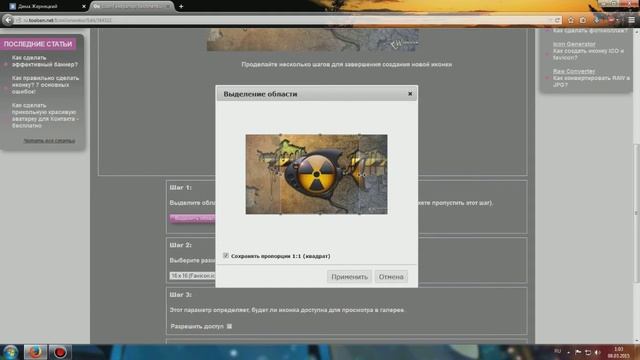Open the Downloads arrow icon

click(x=597, y=20)
